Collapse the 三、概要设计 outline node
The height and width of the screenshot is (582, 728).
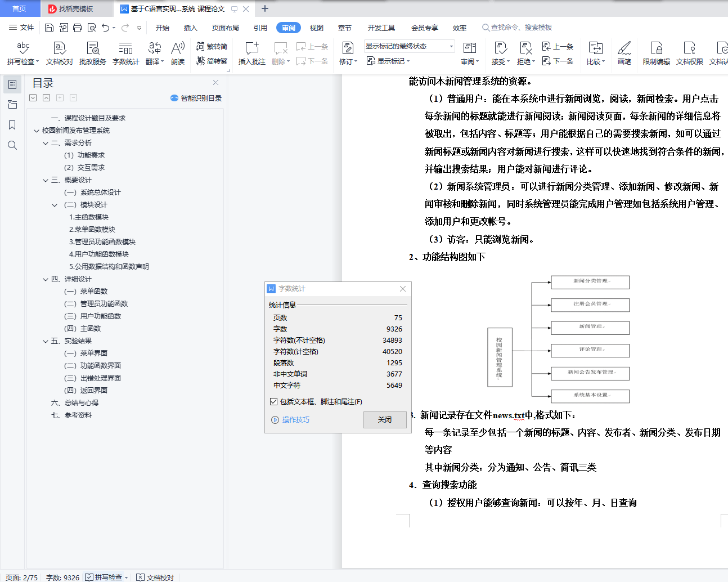[x=46, y=180]
